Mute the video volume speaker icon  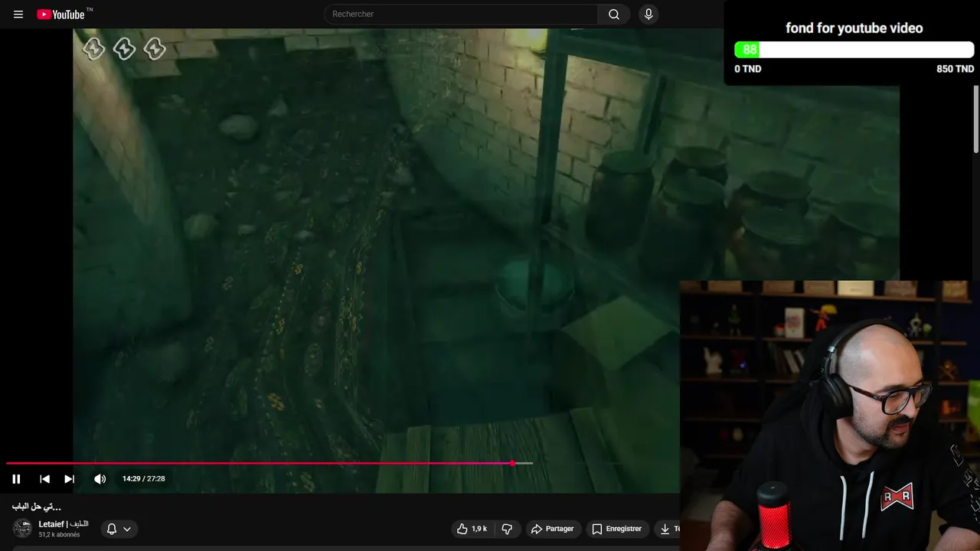click(100, 479)
